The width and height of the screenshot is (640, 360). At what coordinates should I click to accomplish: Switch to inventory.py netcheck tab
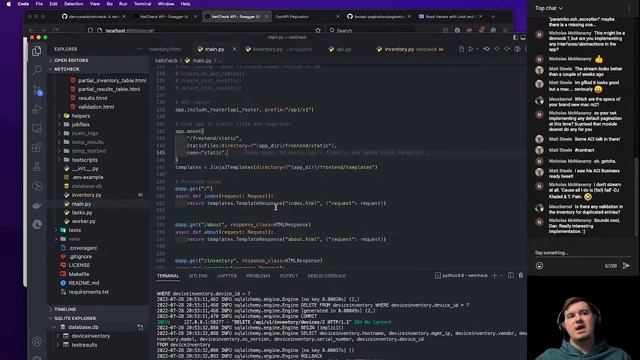pos(410,49)
